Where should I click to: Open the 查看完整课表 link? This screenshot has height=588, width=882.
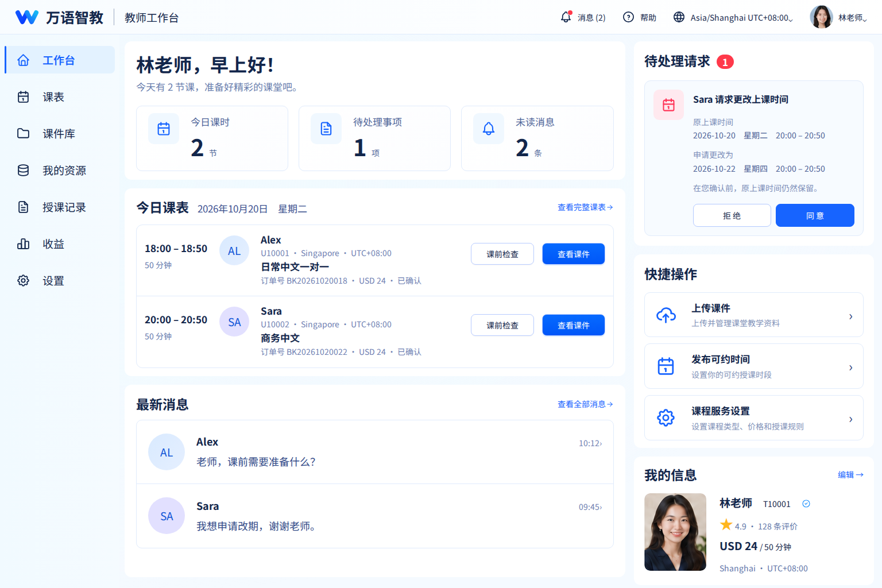click(x=585, y=207)
